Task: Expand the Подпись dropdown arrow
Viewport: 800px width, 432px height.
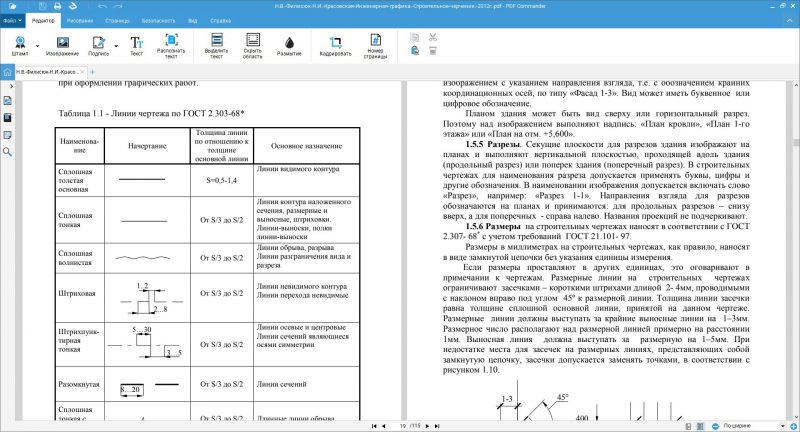Action: coord(116,46)
